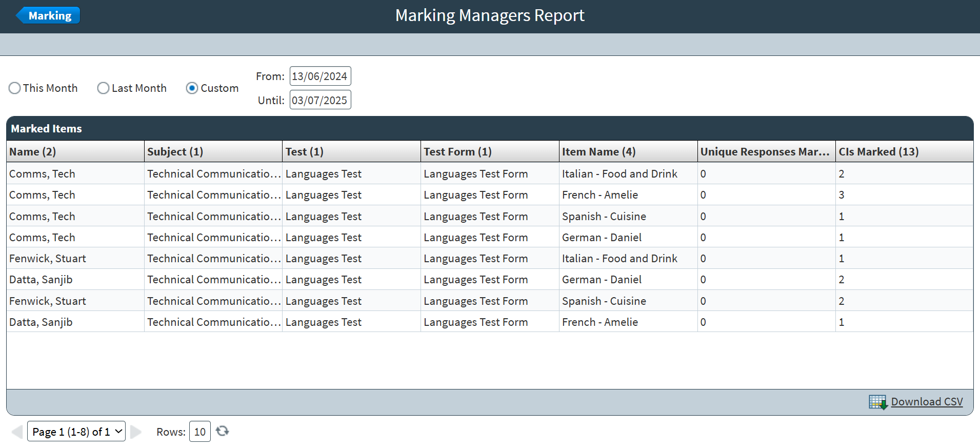Screen dimensions: 980x448
Task: Select the This Month radio button
Action: (15, 88)
